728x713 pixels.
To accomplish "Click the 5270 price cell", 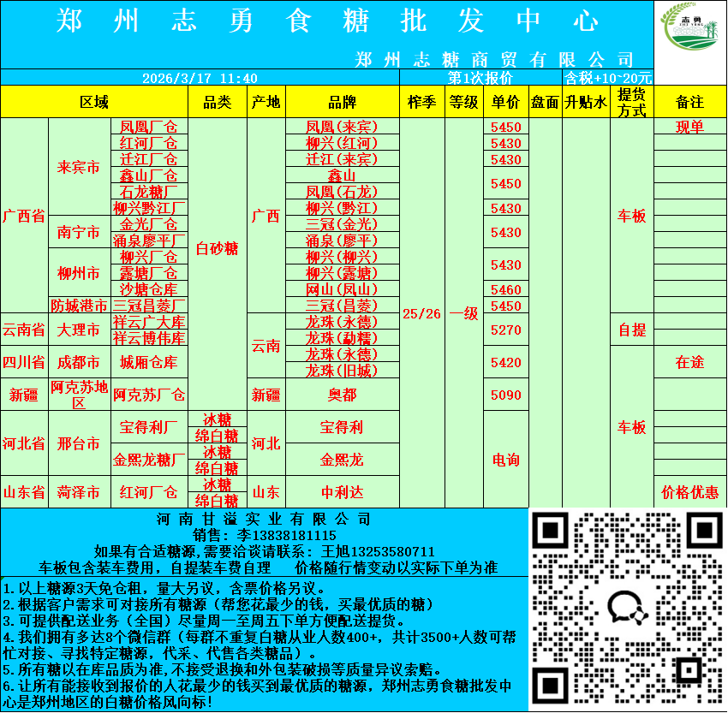I will pos(506,330).
